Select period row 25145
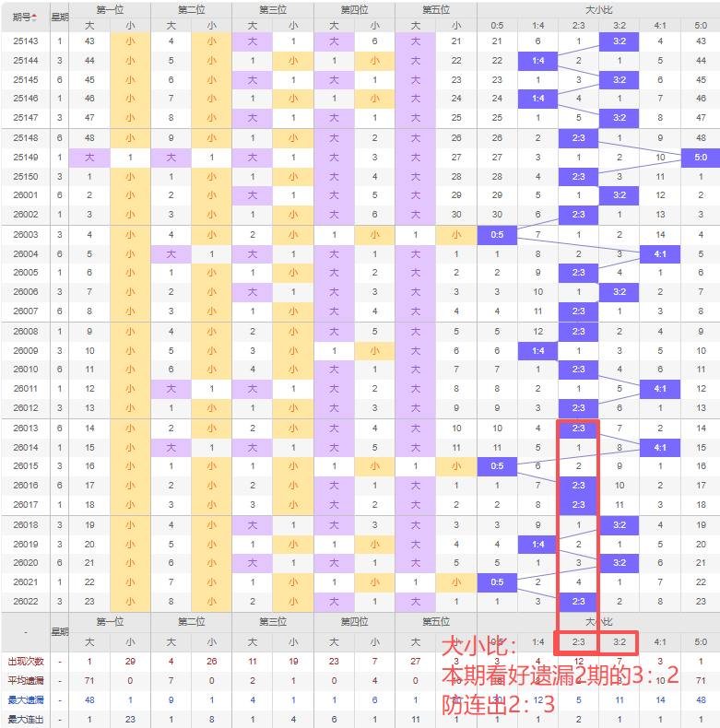 [360, 80]
